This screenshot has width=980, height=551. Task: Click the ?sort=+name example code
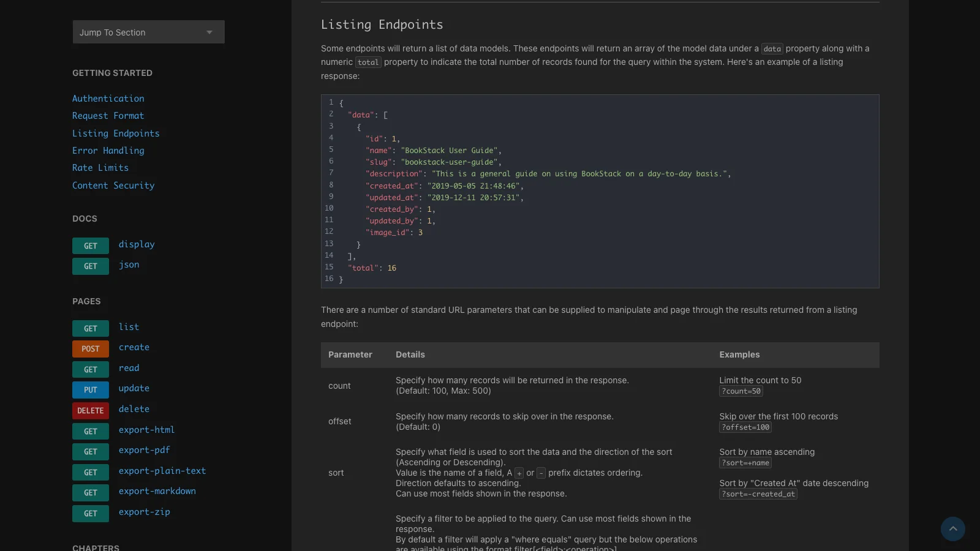(745, 463)
